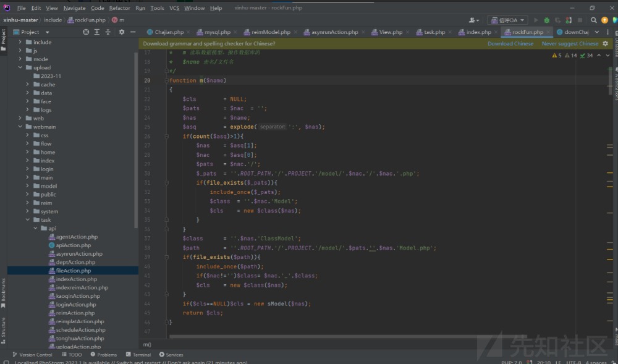Open the Refactor menu
The width and height of the screenshot is (618, 364).
(x=120, y=8)
